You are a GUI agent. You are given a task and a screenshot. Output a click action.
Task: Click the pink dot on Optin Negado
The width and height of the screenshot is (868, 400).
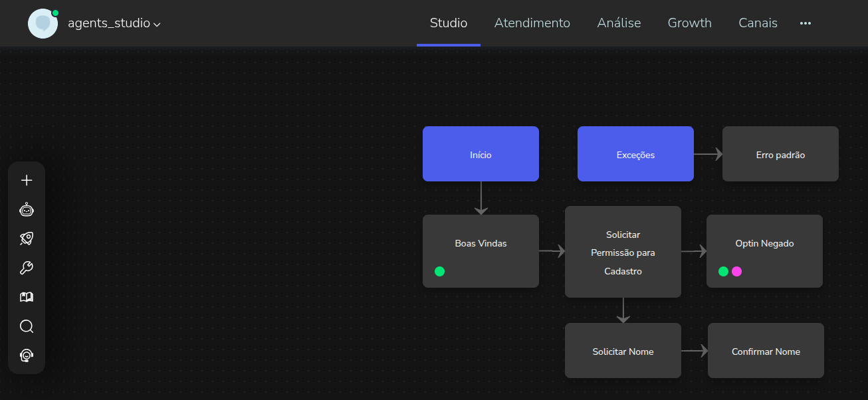pos(736,271)
